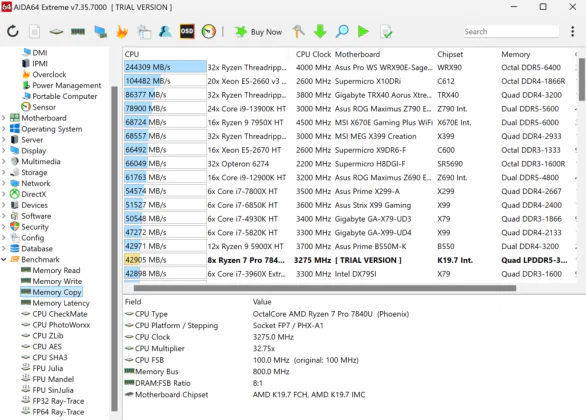Open FP64 Ray-Trace benchmark
586x420 pixels.
58,412
